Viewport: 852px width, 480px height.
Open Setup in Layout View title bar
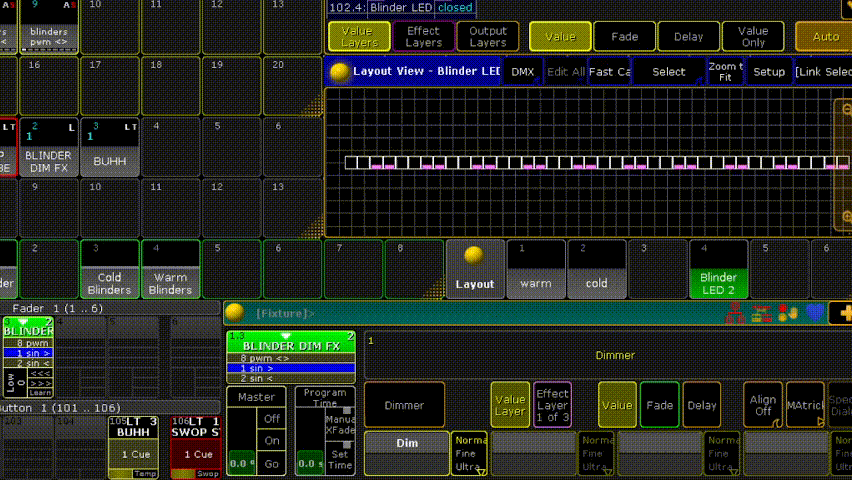(x=769, y=72)
